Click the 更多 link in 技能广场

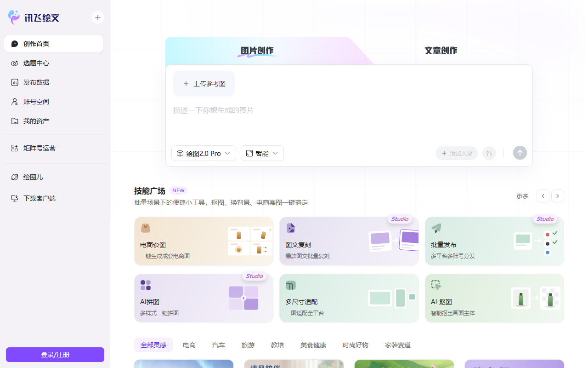pyautogui.click(x=522, y=196)
